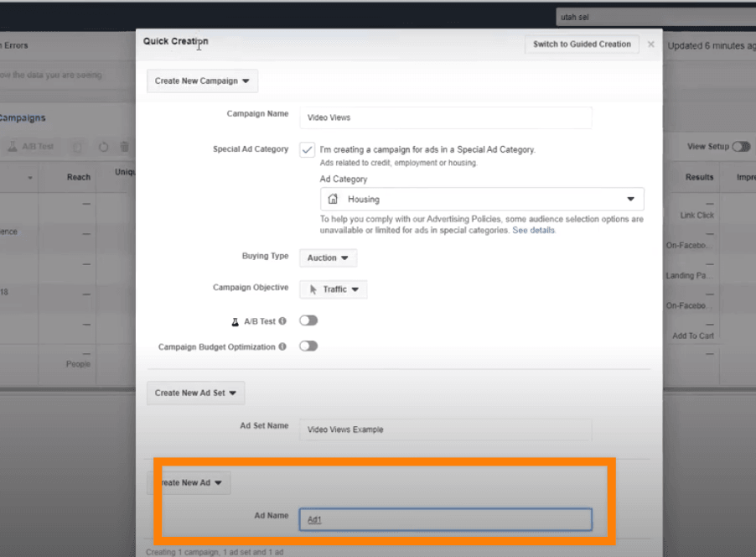This screenshot has width=756, height=557.
Task: Open the See details link
Action: point(533,230)
